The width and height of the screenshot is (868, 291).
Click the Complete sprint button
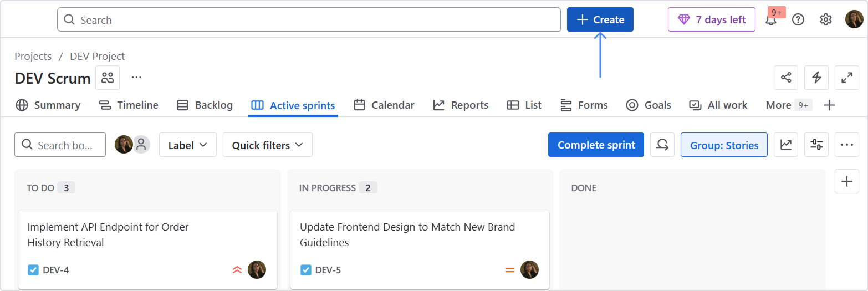pyautogui.click(x=596, y=145)
